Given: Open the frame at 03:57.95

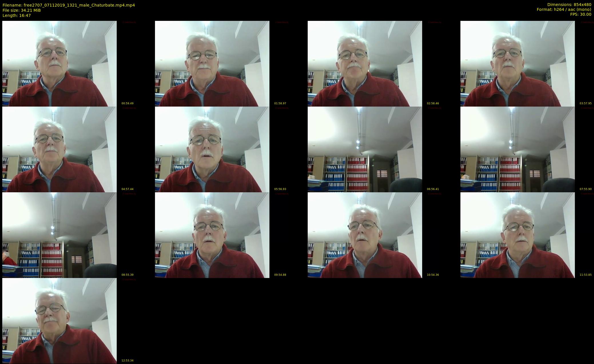Looking at the screenshot, I should [x=517, y=63].
